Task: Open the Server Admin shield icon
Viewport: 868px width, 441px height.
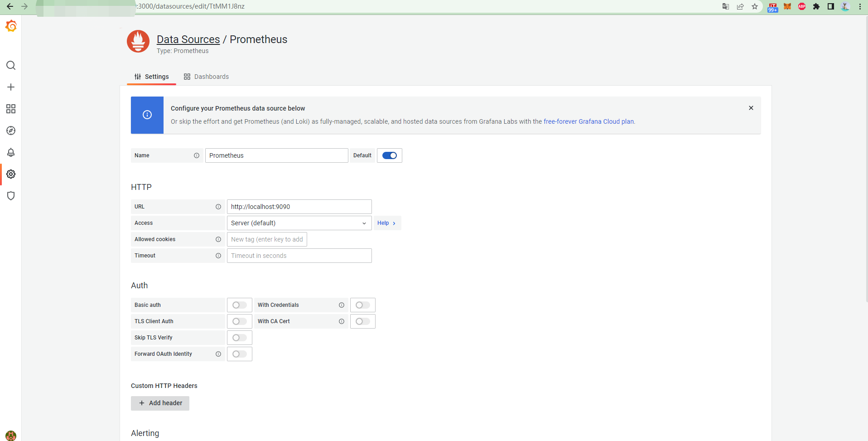Action: pos(11,196)
